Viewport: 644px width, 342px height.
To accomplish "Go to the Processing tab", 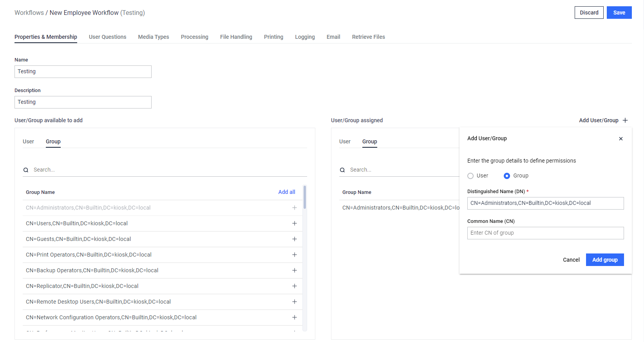I will [x=195, y=37].
